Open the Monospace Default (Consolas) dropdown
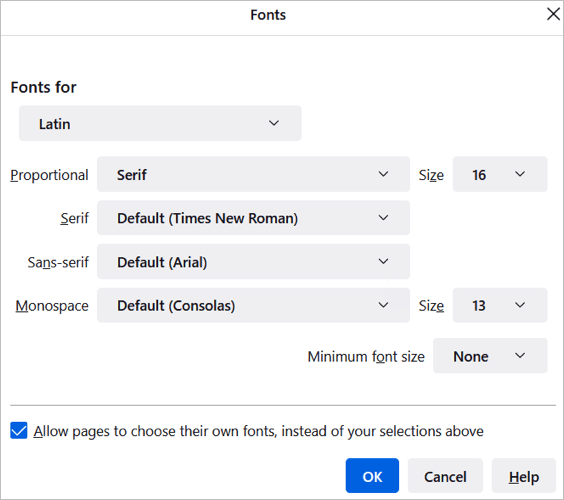The image size is (564, 500). pos(253,305)
